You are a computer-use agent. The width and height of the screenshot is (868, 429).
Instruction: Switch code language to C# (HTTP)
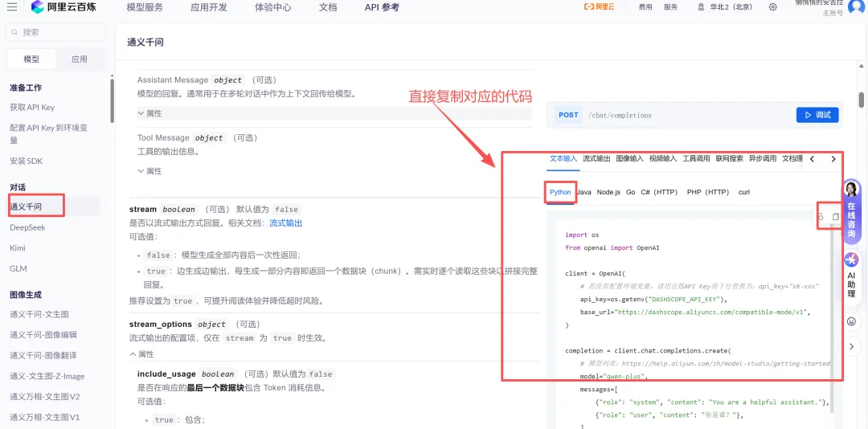click(659, 192)
